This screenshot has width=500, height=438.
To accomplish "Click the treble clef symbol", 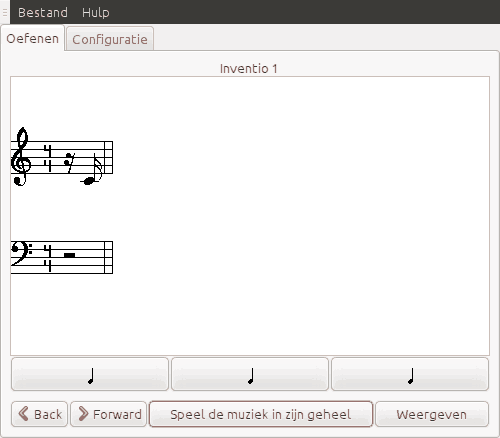I will click(x=21, y=156).
